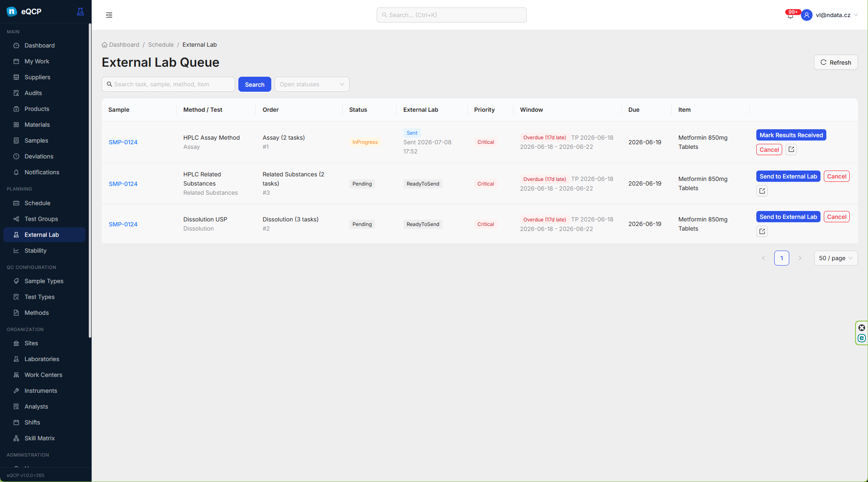Click the Schedule sidebar icon

click(x=16, y=203)
